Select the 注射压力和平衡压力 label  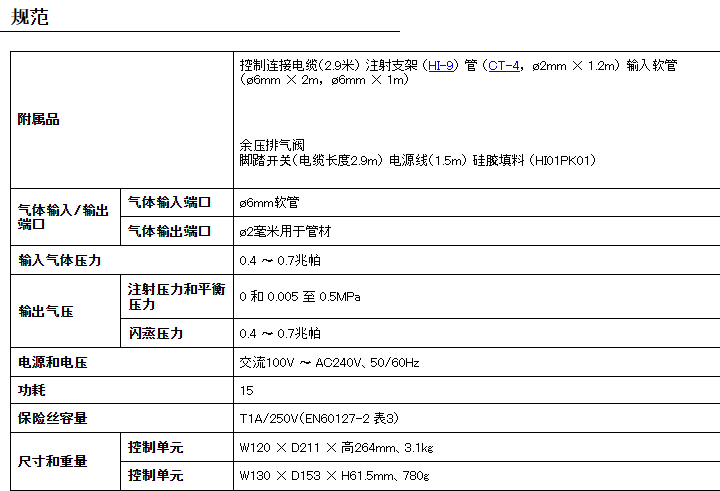point(176,297)
